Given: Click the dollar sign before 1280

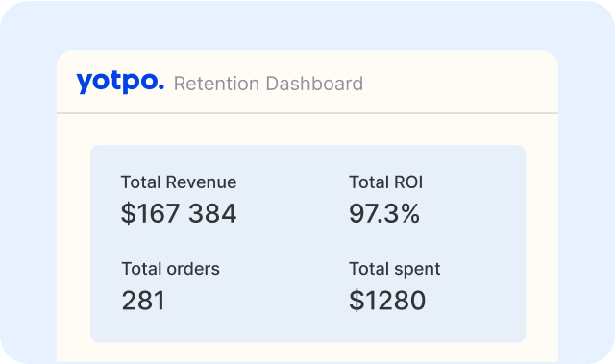Looking at the screenshot, I should (x=357, y=301).
